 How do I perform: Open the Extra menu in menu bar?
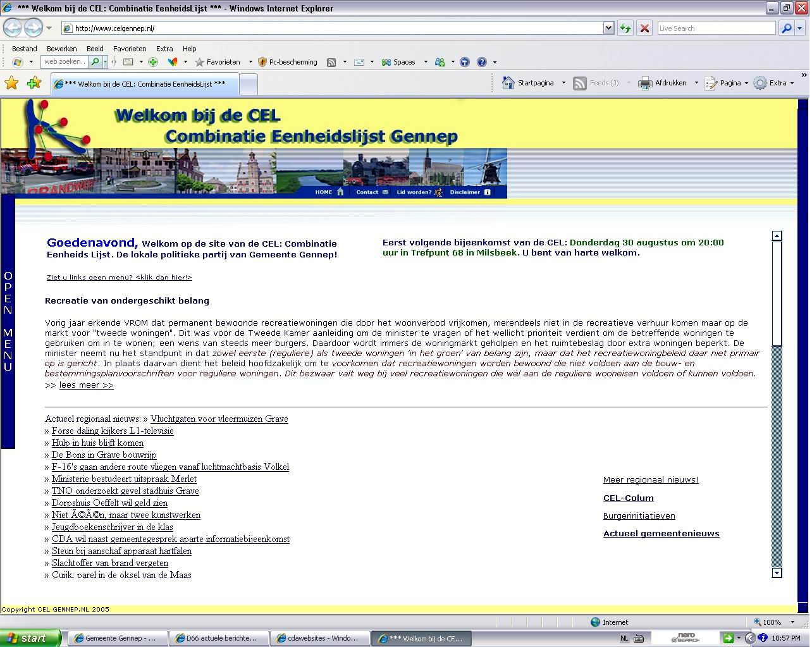point(164,49)
